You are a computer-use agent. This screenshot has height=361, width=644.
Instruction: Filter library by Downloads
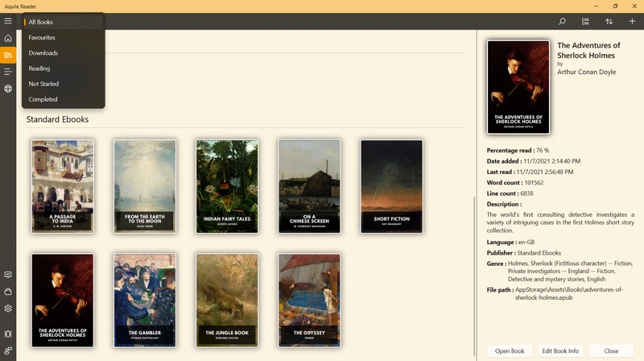[x=43, y=53]
